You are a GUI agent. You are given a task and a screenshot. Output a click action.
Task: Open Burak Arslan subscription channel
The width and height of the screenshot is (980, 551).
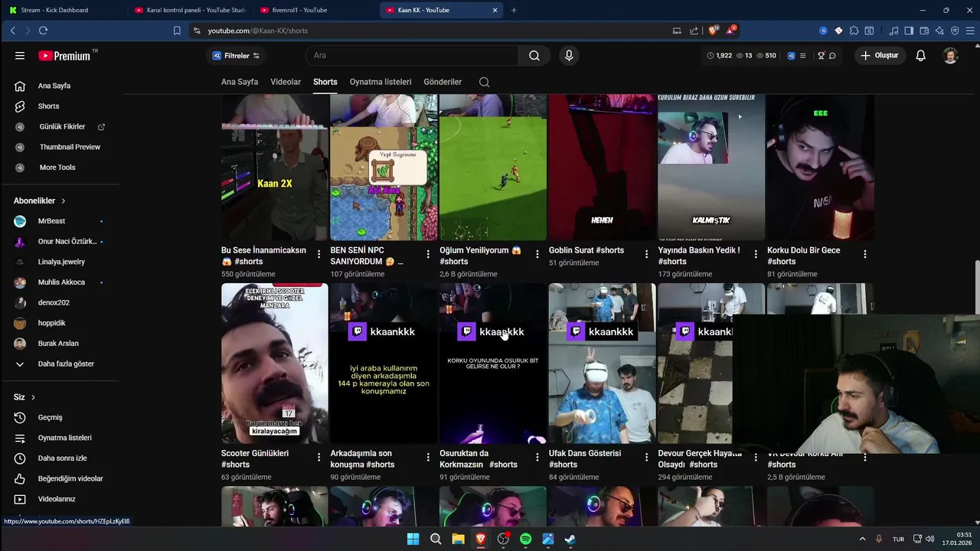(x=60, y=344)
